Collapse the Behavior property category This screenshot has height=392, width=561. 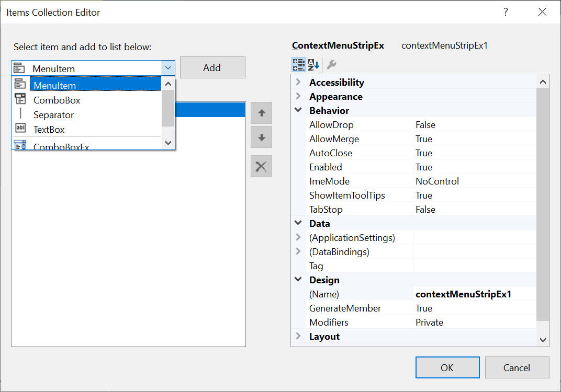pyautogui.click(x=298, y=110)
